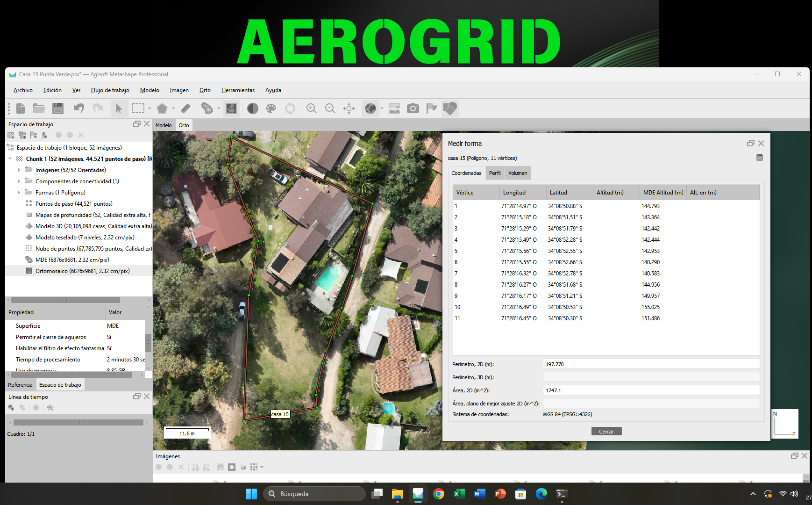Viewport: 812px width, 505px height.
Task: Click the Open folder icon in the toolbar
Action: coord(39,108)
